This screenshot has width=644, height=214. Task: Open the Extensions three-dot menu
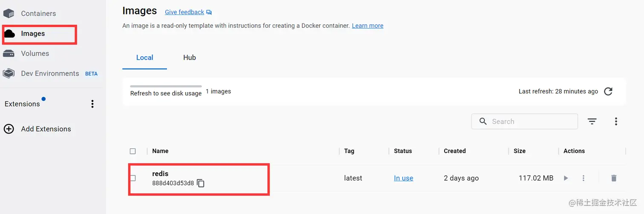[x=92, y=104]
